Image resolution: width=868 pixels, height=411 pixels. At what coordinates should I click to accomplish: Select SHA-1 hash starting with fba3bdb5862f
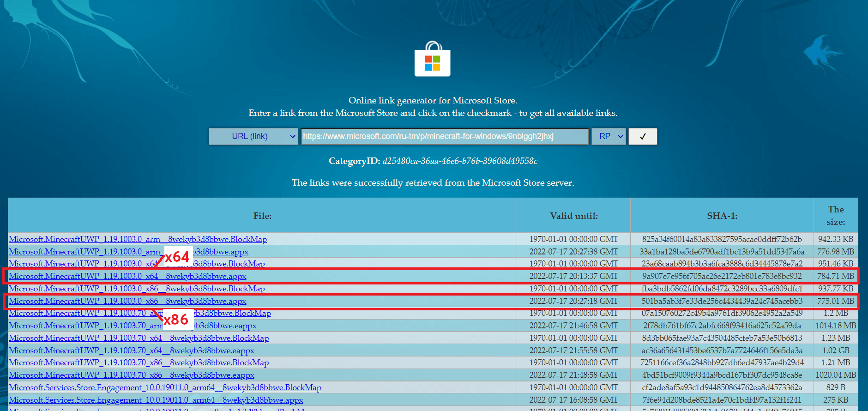point(722,289)
